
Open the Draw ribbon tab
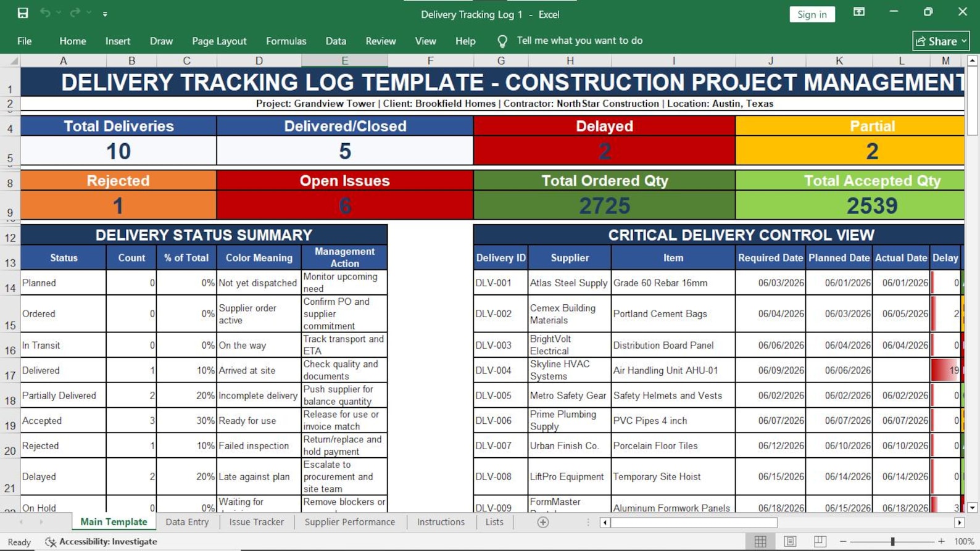click(161, 41)
